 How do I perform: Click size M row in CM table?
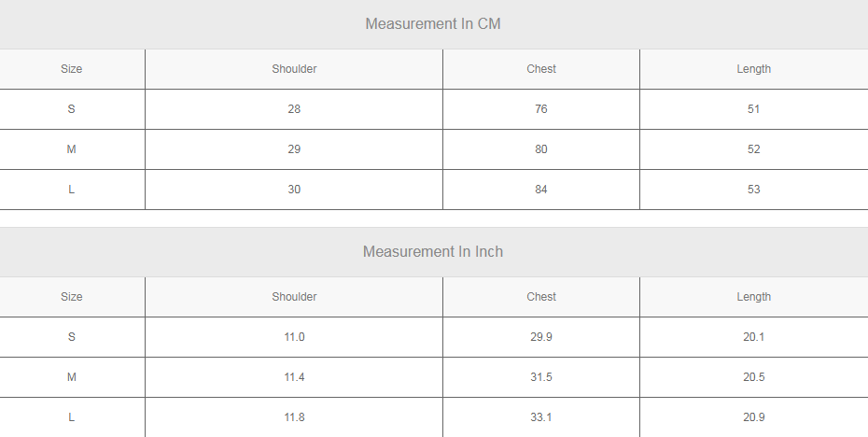(x=434, y=149)
